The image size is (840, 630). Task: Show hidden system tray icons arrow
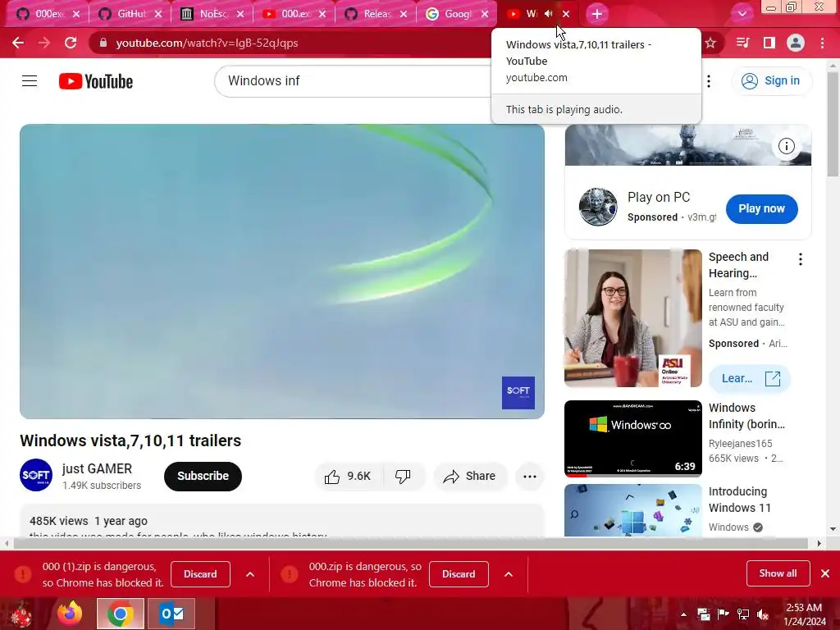[683, 614]
